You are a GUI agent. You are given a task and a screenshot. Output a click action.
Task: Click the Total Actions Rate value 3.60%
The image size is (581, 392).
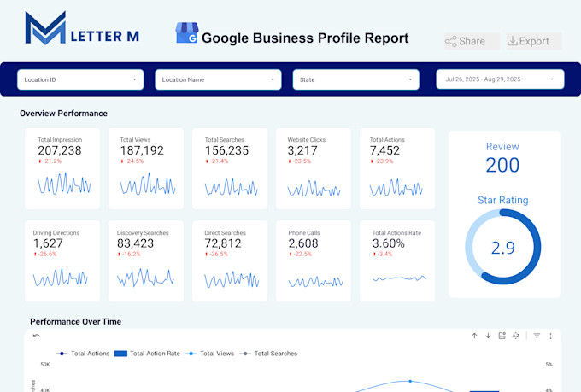388,243
